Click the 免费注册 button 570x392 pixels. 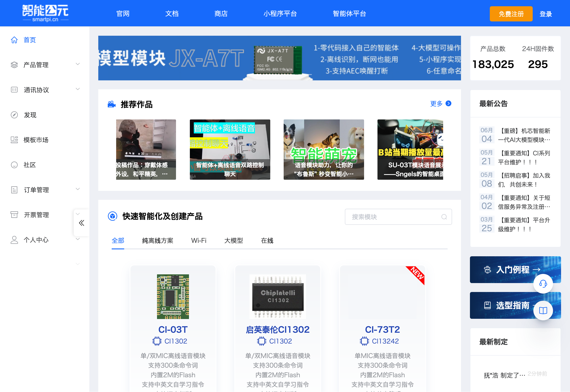[511, 14]
